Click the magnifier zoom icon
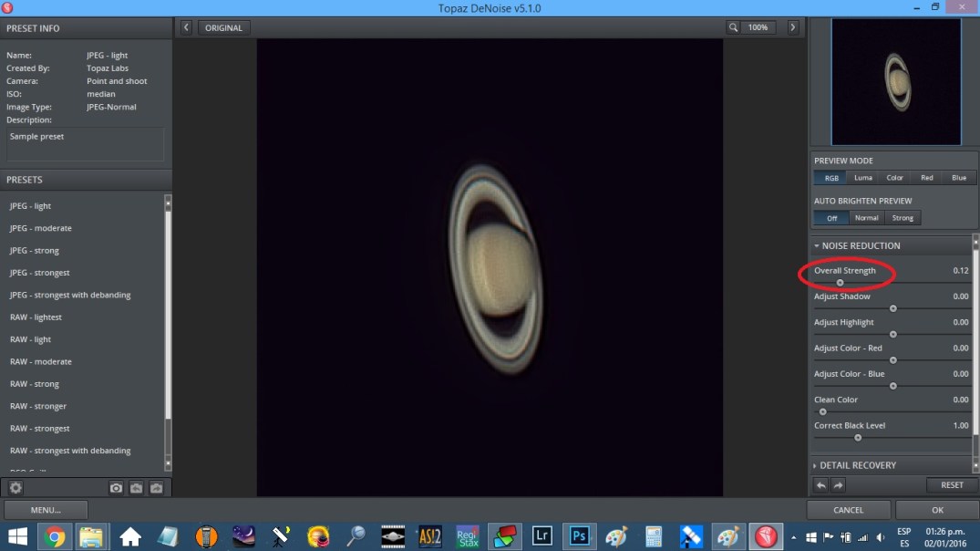Viewport: 980px width, 551px height. (x=733, y=27)
